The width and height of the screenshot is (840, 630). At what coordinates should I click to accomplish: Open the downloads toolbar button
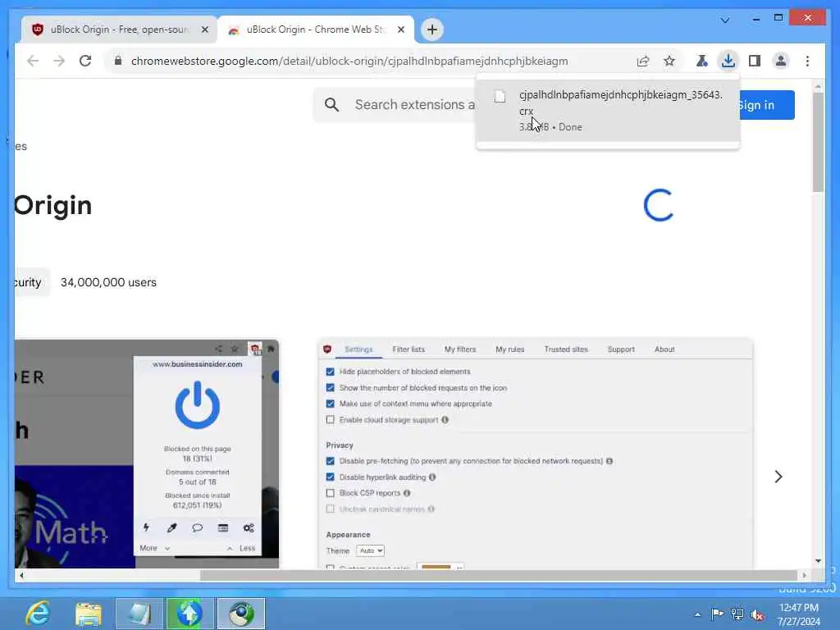click(728, 61)
